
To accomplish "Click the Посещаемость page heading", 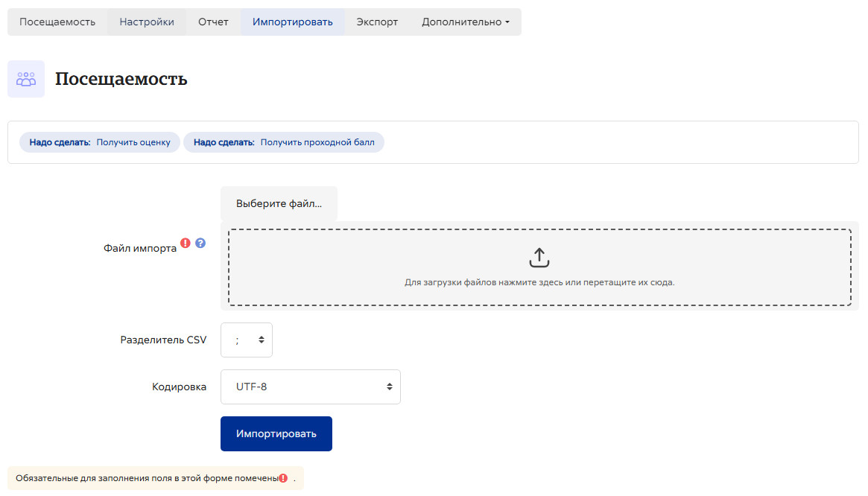I will tap(121, 79).
